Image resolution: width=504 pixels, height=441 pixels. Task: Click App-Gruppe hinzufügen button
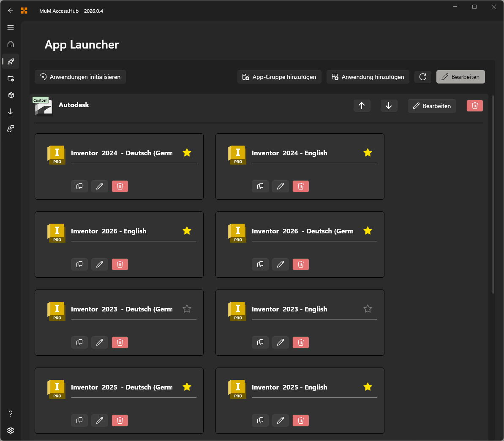279,77
